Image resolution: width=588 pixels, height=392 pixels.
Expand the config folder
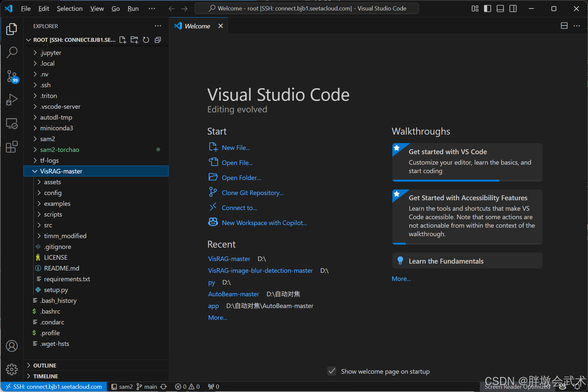[x=96, y=193]
